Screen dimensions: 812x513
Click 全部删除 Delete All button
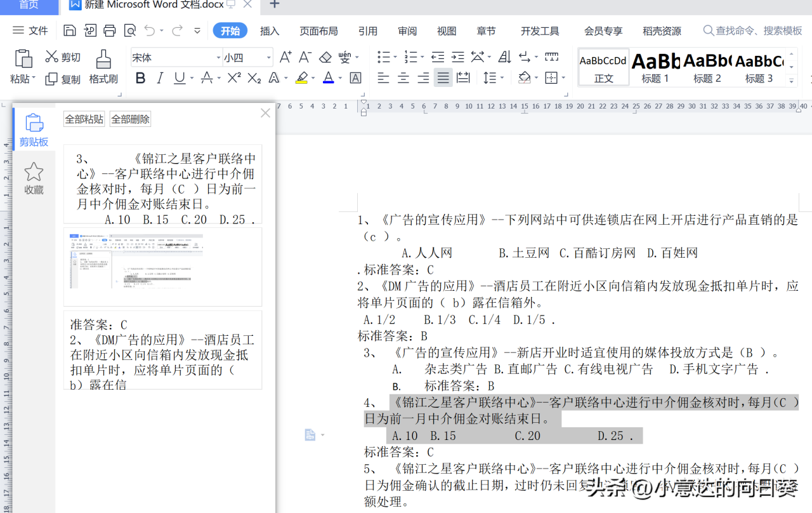[x=130, y=119]
